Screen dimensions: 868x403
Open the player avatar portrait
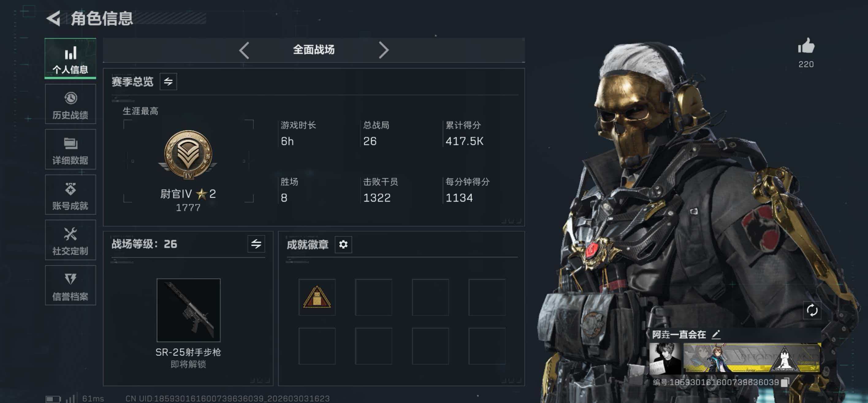[x=665, y=358]
